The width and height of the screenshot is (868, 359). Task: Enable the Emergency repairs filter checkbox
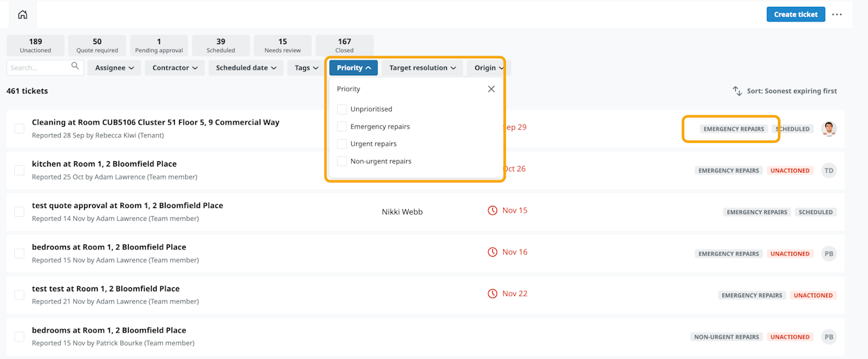point(342,127)
